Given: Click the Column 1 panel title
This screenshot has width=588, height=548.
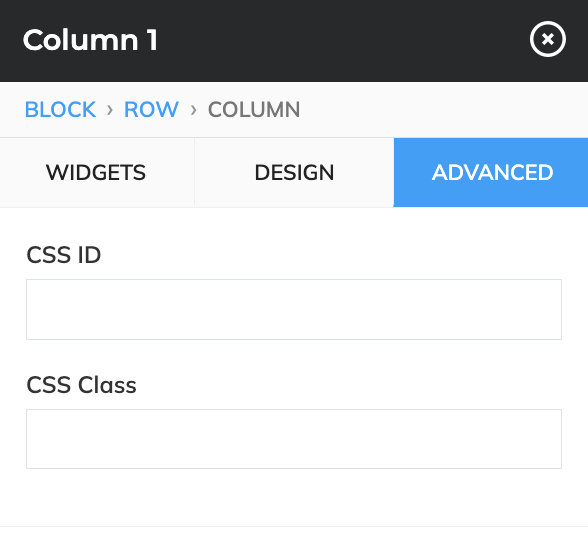Looking at the screenshot, I should (x=90, y=40).
